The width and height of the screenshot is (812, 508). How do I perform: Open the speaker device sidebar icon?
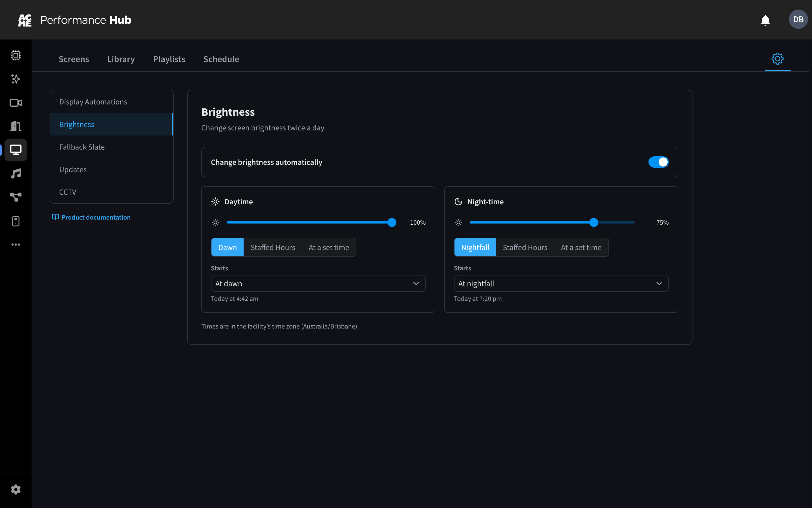click(x=16, y=221)
